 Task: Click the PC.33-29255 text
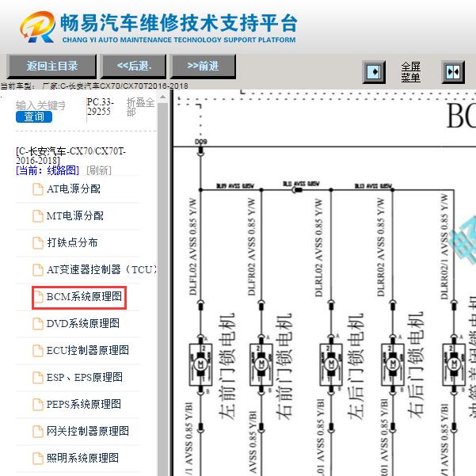[x=100, y=107]
